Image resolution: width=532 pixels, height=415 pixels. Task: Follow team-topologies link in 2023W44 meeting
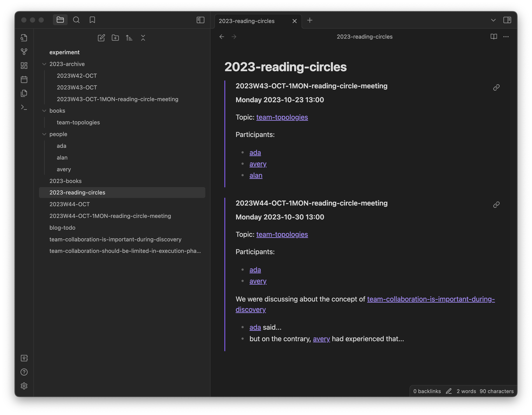coord(282,235)
